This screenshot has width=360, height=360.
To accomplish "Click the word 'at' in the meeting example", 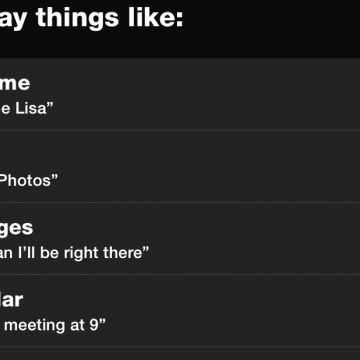I will click(77, 325).
